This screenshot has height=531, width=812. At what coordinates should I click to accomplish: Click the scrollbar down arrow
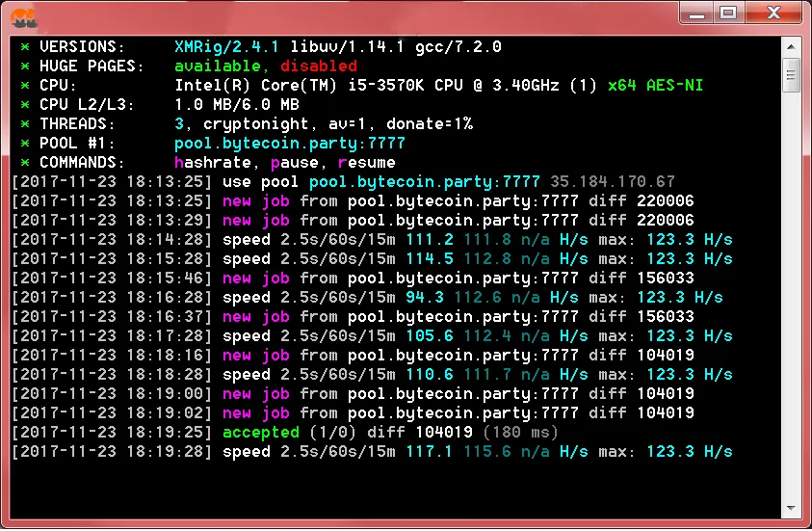pos(791,508)
